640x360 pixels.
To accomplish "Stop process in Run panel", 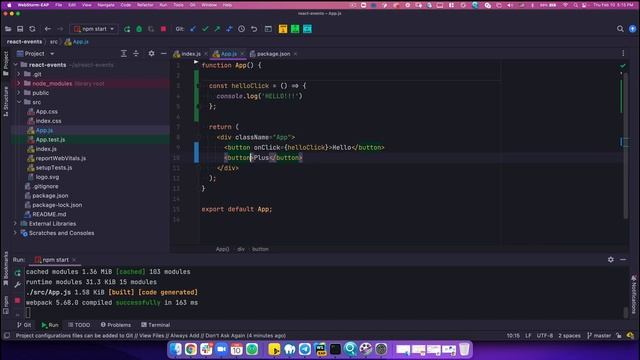I will click(18, 300).
